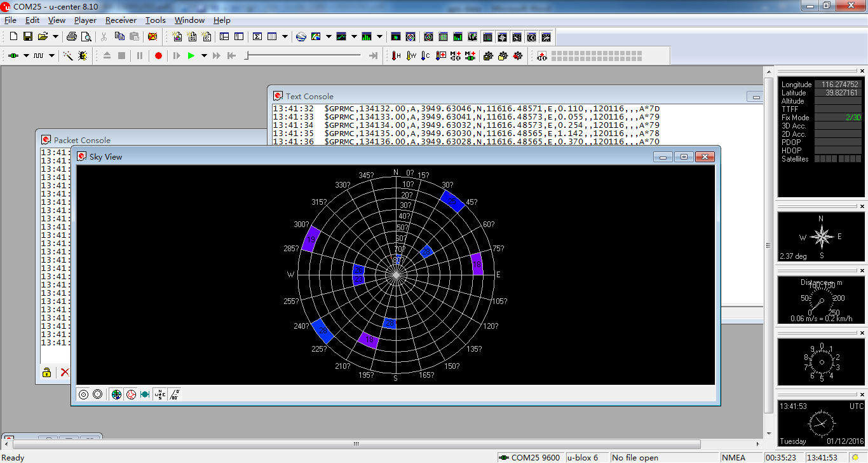The height and width of the screenshot is (463, 868).
Task: Click the bug Debug icon
Action: pos(83,56)
